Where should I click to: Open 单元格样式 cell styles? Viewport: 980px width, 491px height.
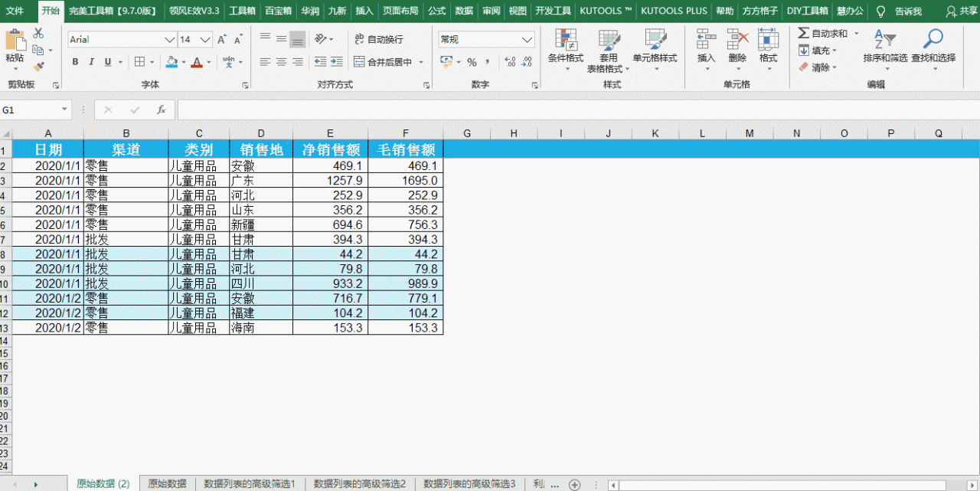[655, 50]
